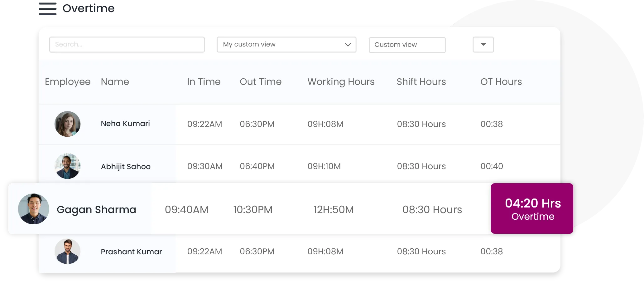Open the hamburger menu icon

(47, 10)
